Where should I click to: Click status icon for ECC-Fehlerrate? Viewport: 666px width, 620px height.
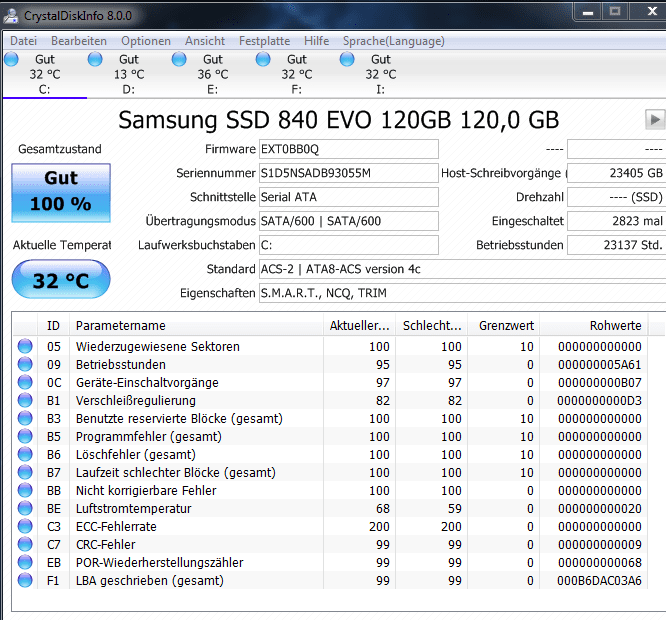(x=25, y=526)
